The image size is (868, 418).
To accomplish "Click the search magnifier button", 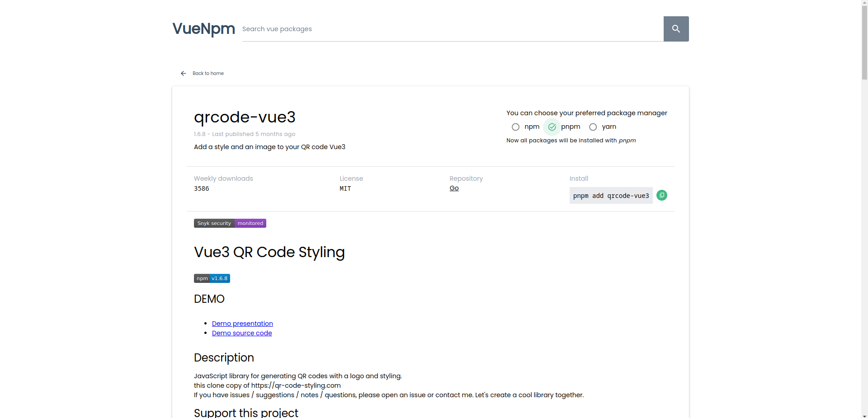I will pos(676,29).
